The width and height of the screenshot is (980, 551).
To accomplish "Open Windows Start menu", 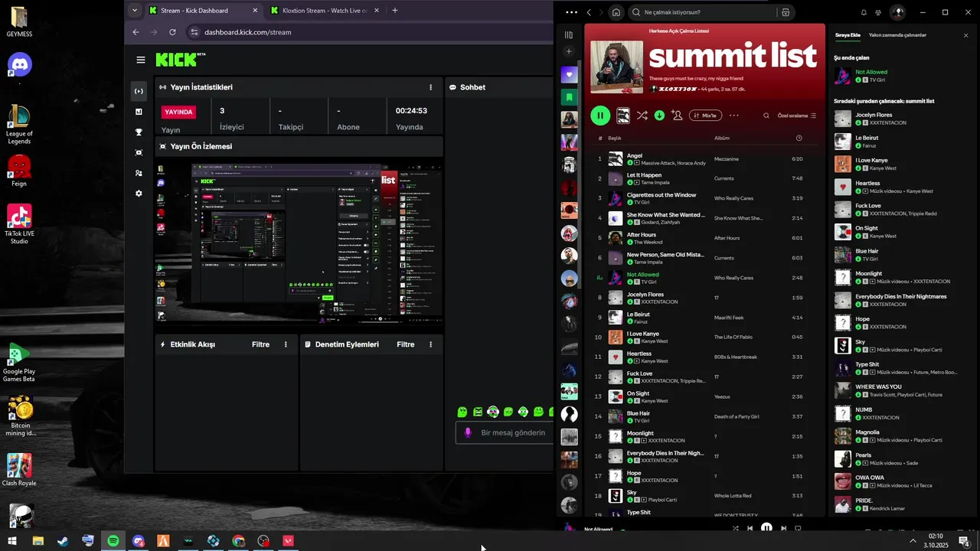I will [12, 541].
